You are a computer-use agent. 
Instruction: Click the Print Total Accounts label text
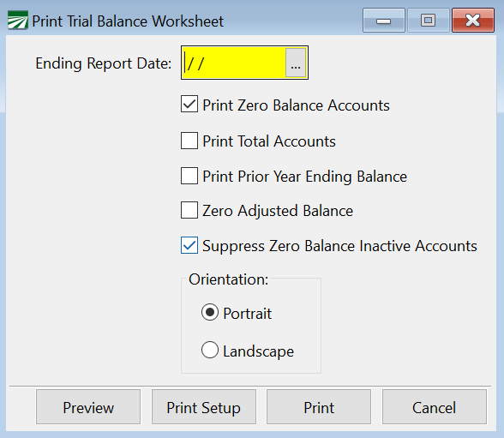click(x=269, y=141)
